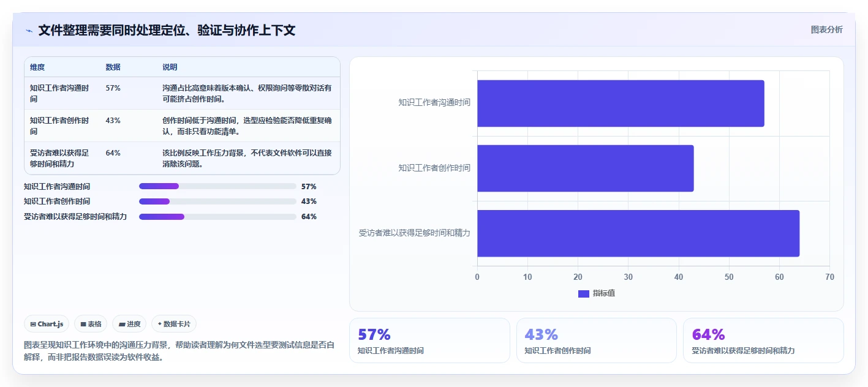Click the 43% cell in the table
The height and width of the screenshot is (387, 868).
pyautogui.click(x=113, y=121)
